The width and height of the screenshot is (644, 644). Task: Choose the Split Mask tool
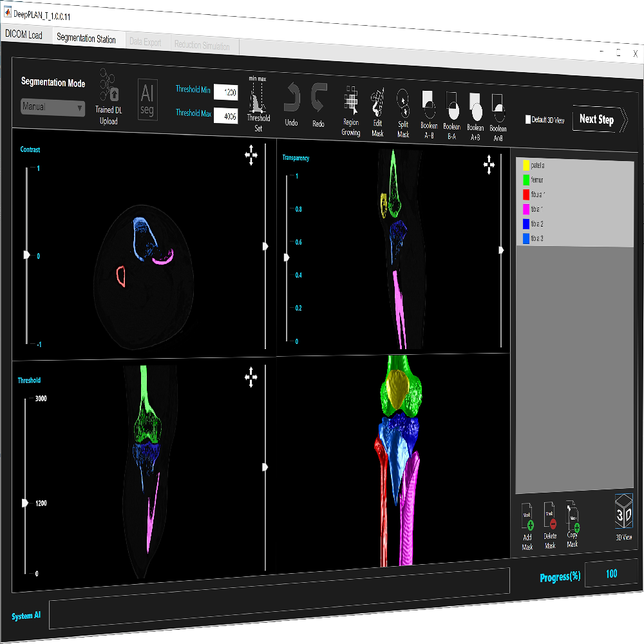pos(403,101)
